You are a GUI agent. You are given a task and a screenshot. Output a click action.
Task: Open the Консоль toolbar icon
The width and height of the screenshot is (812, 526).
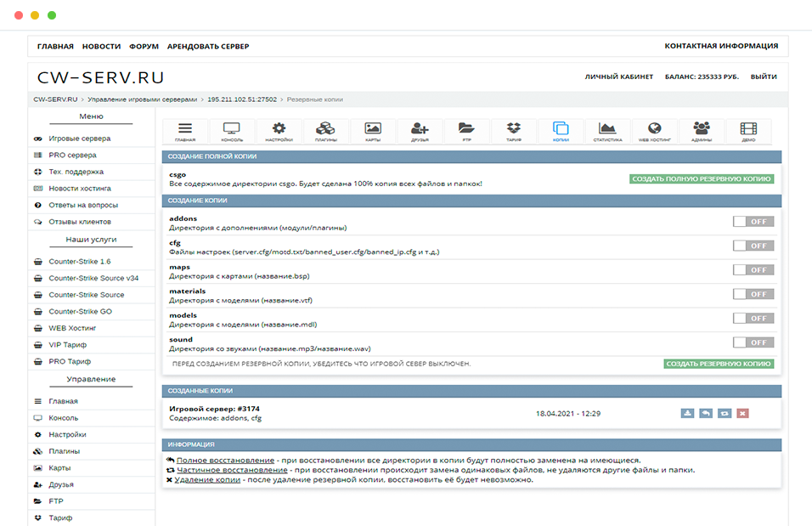232,131
